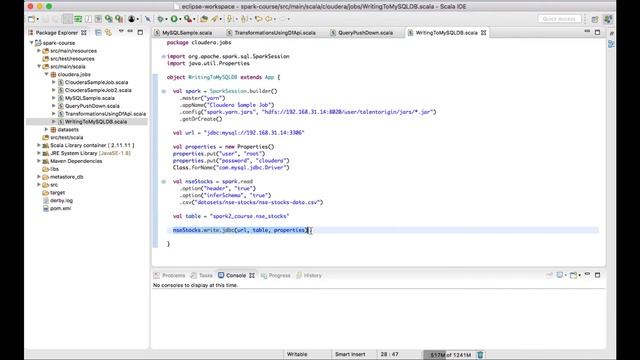The width and height of the screenshot is (640, 360).
Task: Click the Open Type folder toolbar icon
Action: 204,19
